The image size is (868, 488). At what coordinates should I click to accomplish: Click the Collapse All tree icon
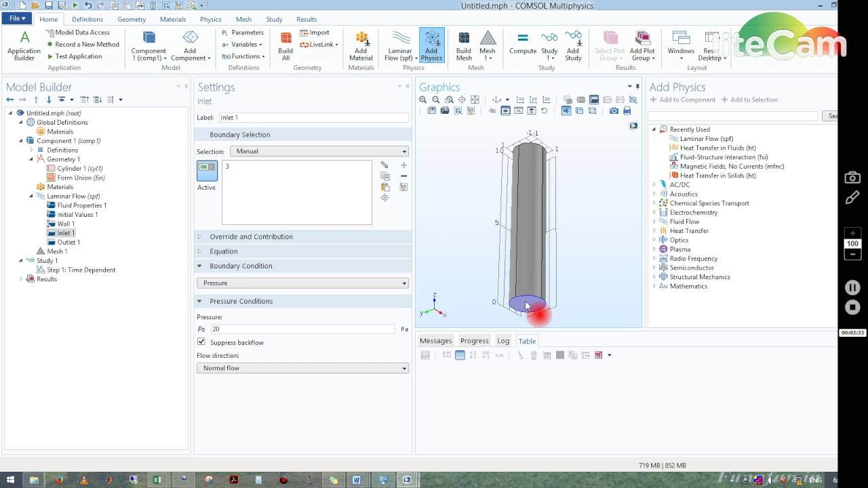[x=85, y=100]
